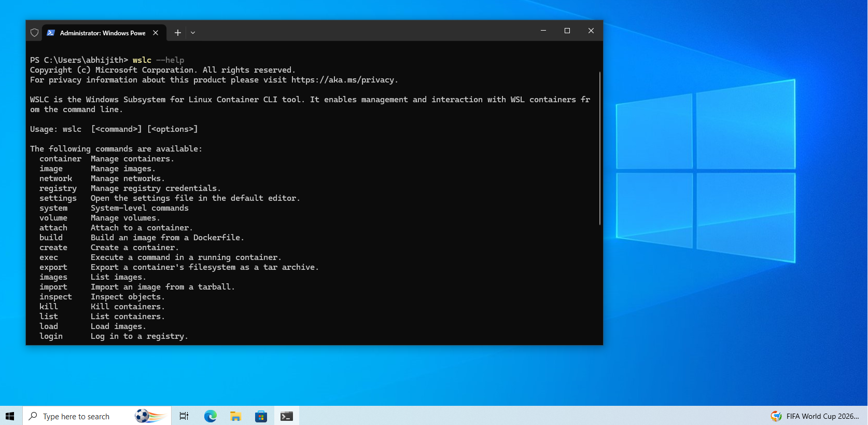Viewport: 868px width, 425px height.
Task: Click the 'images' command name
Action: pyautogui.click(x=53, y=277)
